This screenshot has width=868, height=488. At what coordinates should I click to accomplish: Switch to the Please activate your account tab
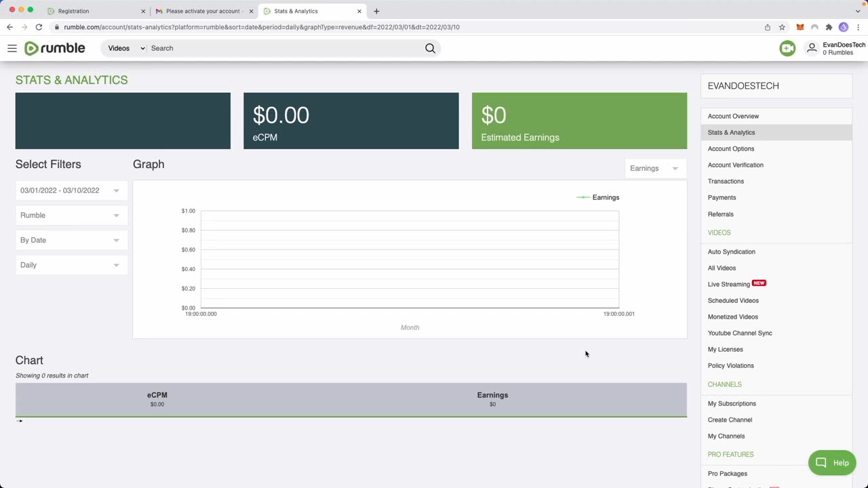pyautogui.click(x=203, y=11)
